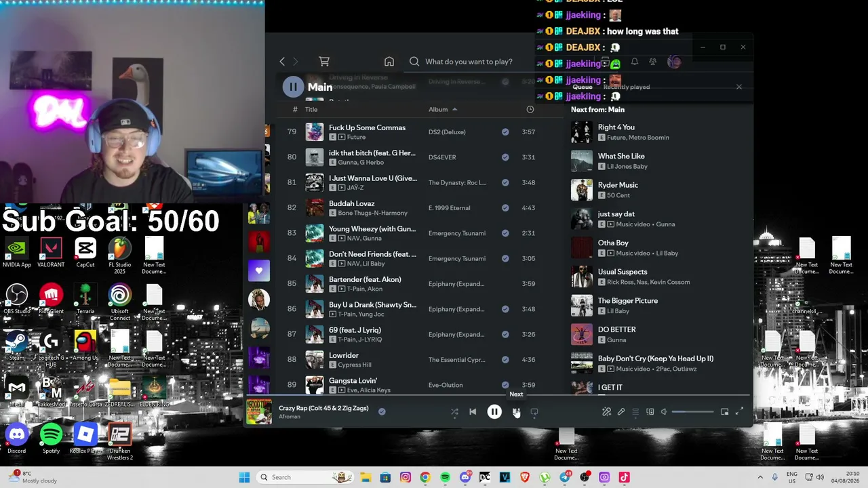Open Spotify notifications bell
Screen dimensions: 868x488
pos(635,62)
